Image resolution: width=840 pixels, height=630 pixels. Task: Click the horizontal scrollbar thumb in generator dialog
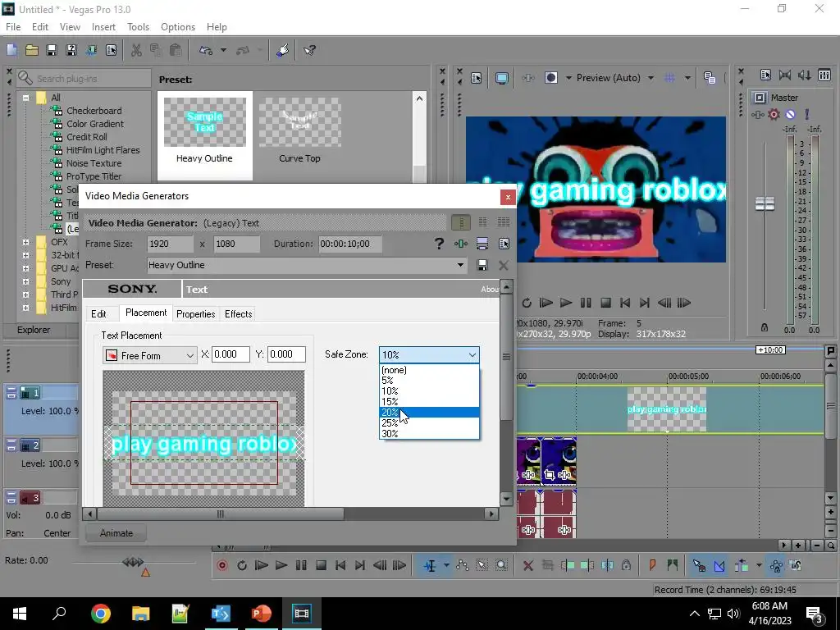tap(220, 514)
